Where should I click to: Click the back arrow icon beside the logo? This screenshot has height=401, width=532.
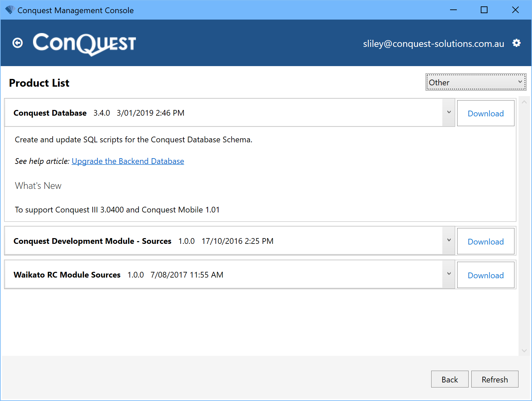pyautogui.click(x=18, y=43)
